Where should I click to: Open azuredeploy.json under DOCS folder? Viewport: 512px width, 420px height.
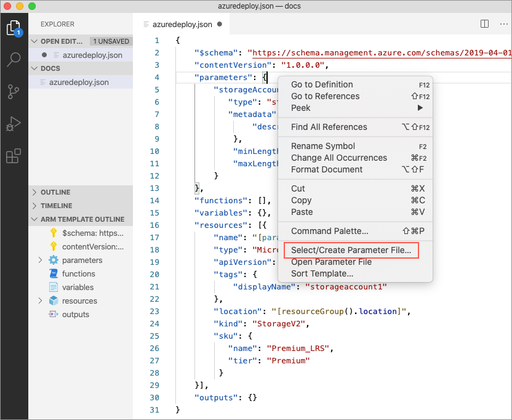(x=79, y=82)
